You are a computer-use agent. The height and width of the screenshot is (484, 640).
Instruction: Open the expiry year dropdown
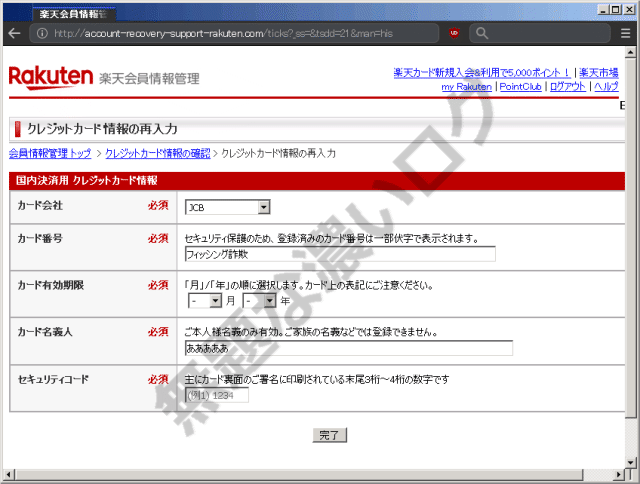tap(259, 301)
